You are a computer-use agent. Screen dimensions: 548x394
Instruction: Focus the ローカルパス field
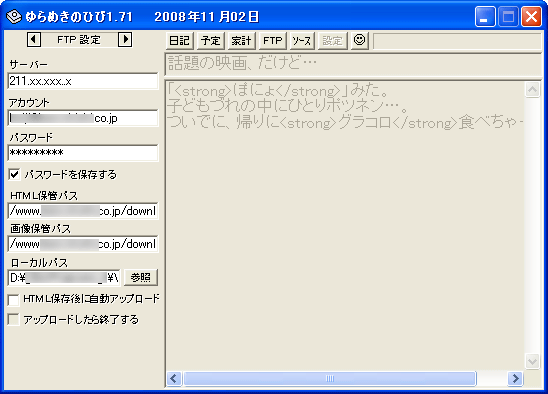coord(64,278)
